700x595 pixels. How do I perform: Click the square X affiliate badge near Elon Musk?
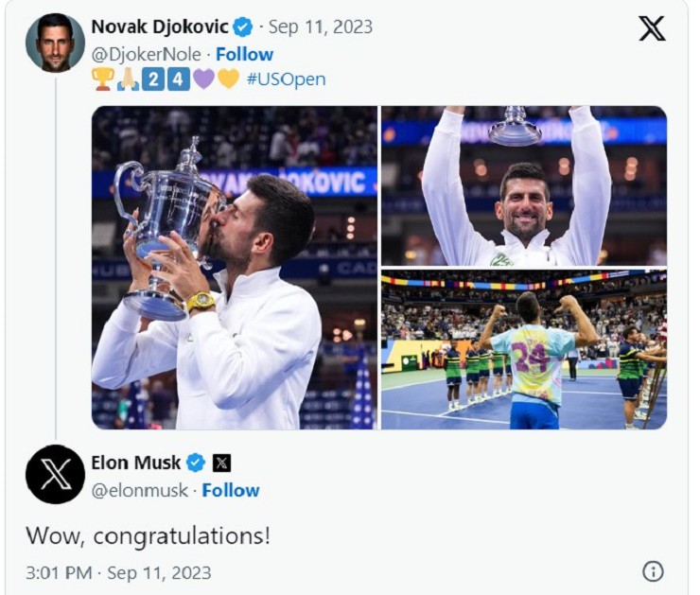click(221, 463)
